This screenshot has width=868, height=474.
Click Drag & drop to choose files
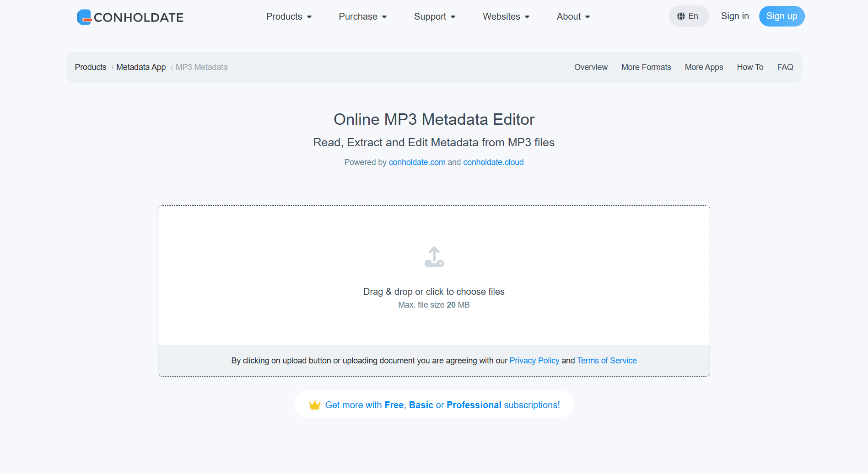tap(434, 292)
